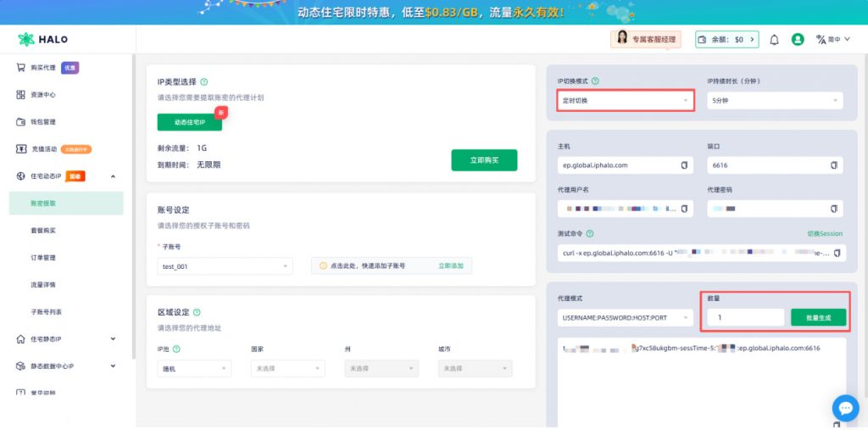
Task: Expand the 住宅静态IP sidebar section
Action: coord(113,339)
